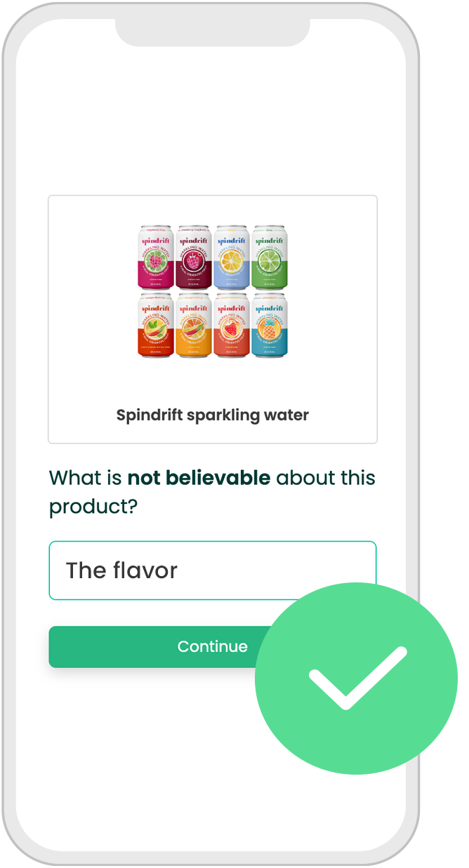Click the word 'flavor' in the answer
Image resolution: width=469 pixels, height=868 pixels.
145,570
